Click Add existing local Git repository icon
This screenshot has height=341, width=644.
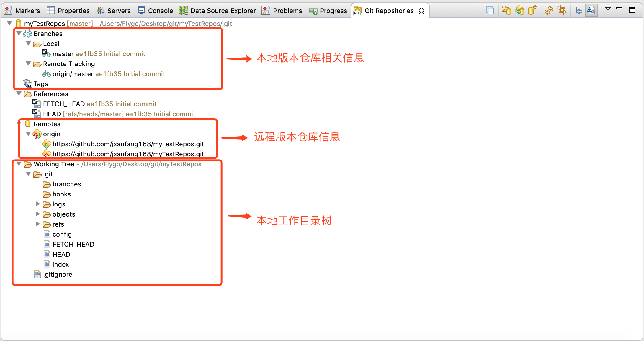pyautogui.click(x=506, y=11)
